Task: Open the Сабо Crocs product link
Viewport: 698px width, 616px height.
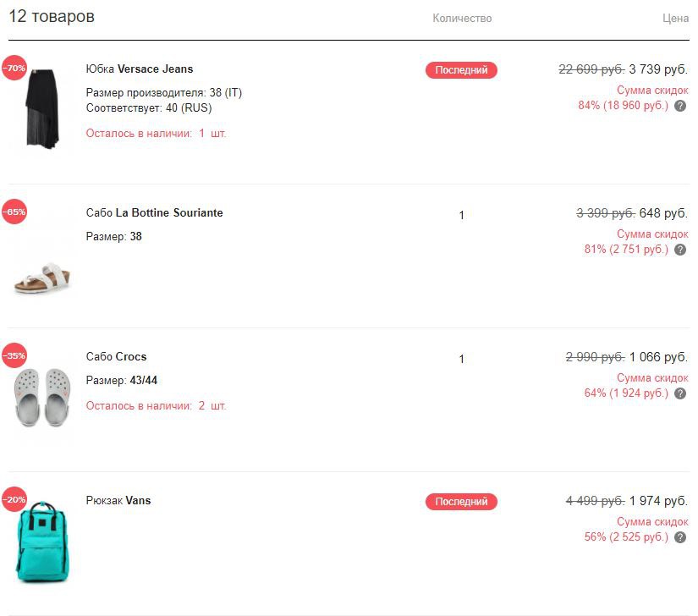Action: point(117,357)
